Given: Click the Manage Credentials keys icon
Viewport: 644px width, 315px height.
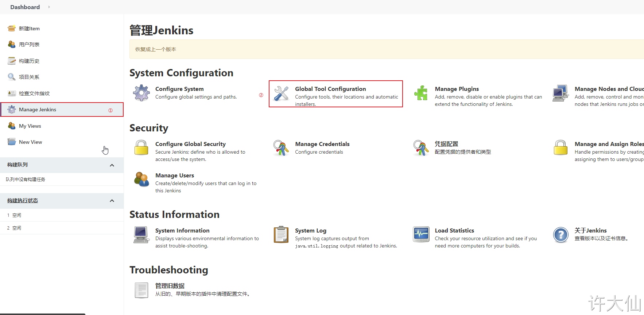Looking at the screenshot, I should point(281,148).
